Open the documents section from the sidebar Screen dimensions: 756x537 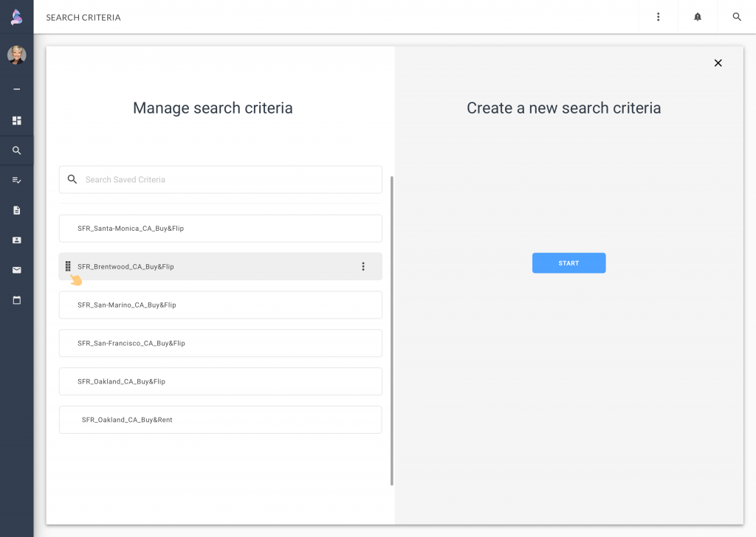16,210
